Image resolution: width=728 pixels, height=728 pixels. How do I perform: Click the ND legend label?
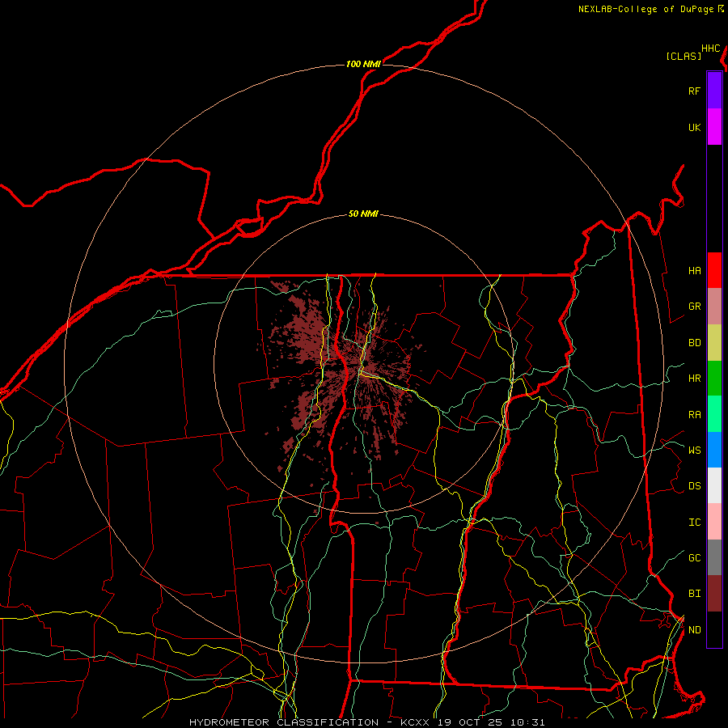point(694,630)
